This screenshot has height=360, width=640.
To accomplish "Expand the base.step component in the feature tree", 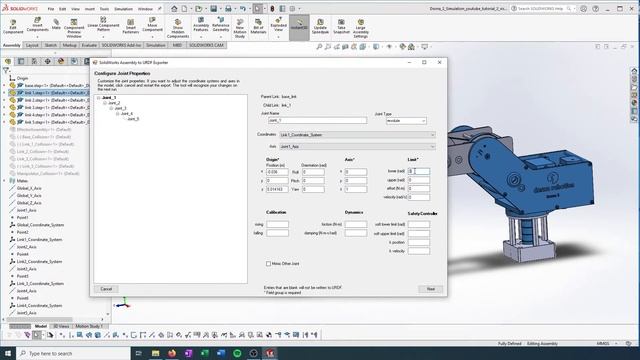I will [4, 86].
